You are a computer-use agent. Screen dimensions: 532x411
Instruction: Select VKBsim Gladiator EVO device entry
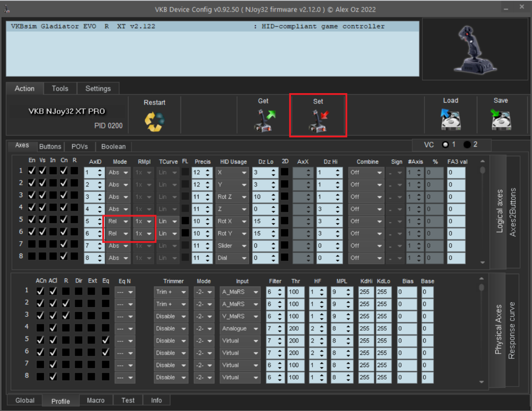pos(213,26)
